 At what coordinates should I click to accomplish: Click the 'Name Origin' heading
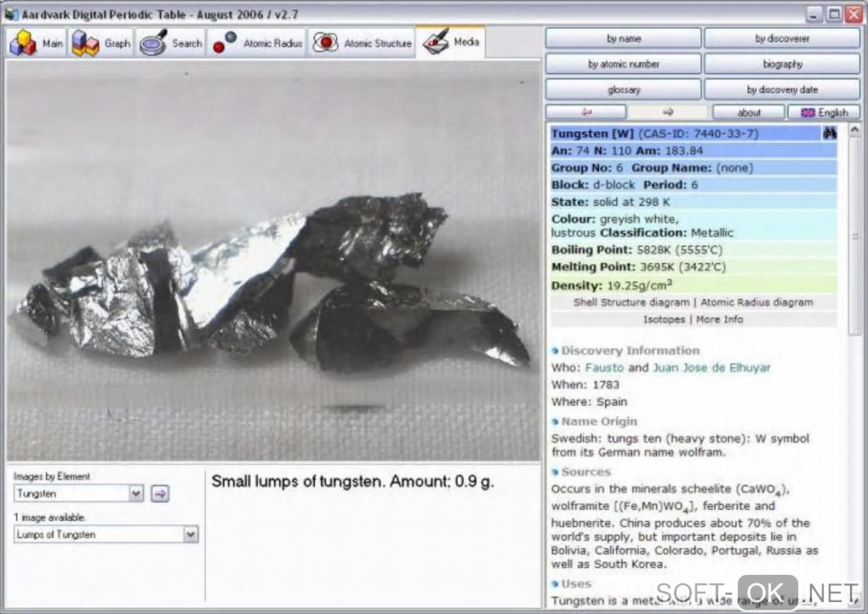point(599,422)
